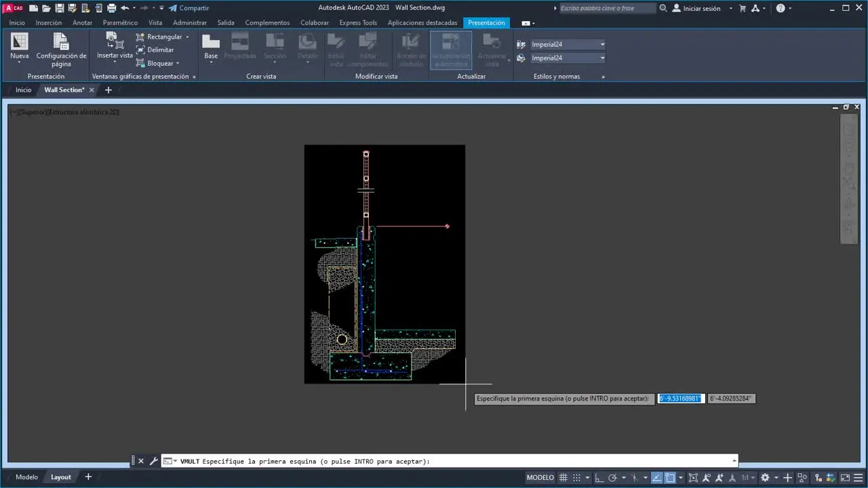Image resolution: width=868 pixels, height=488 pixels.
Task: Open the Imperial24 styles dropdown
Action: click(601, 44)
